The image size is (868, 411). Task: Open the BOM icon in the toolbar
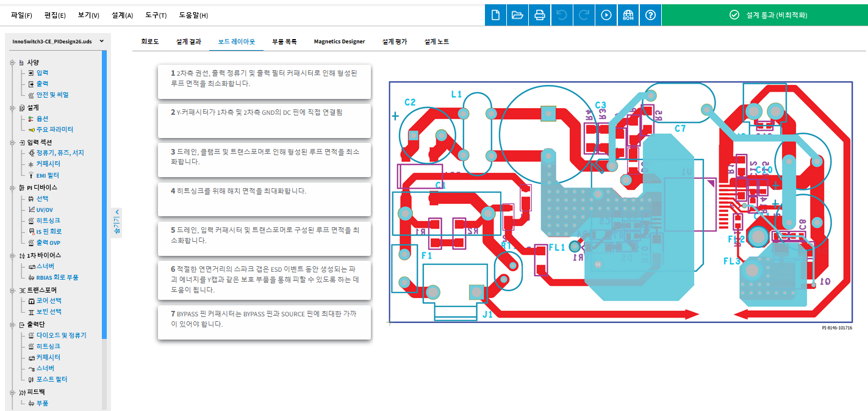[x=628, y=15]
